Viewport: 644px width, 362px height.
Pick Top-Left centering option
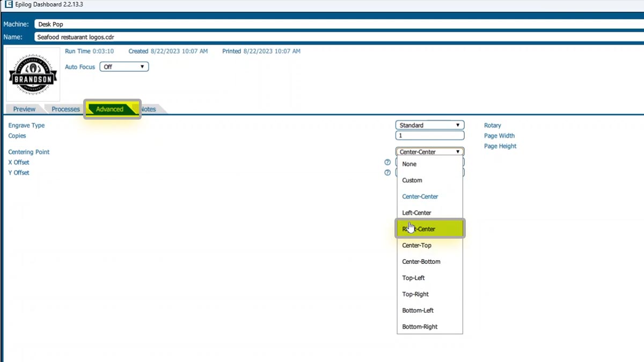coord(413,278)
